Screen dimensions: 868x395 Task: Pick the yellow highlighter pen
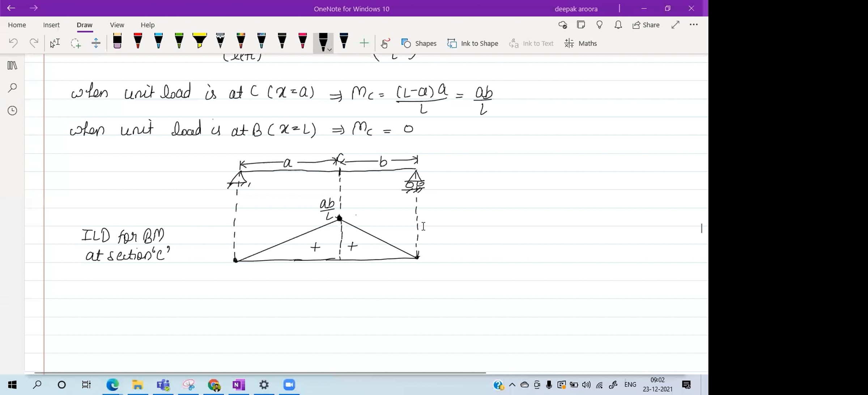(199, 41)
